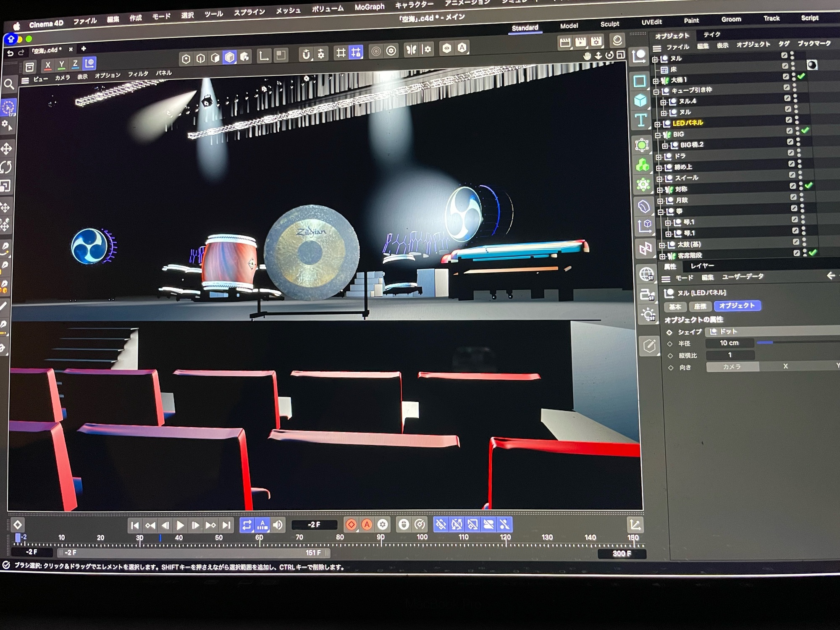The width and height of the screenshot is (840, 630).
Task: Expand the 大桶.1 object row
Action: [656, 81]
